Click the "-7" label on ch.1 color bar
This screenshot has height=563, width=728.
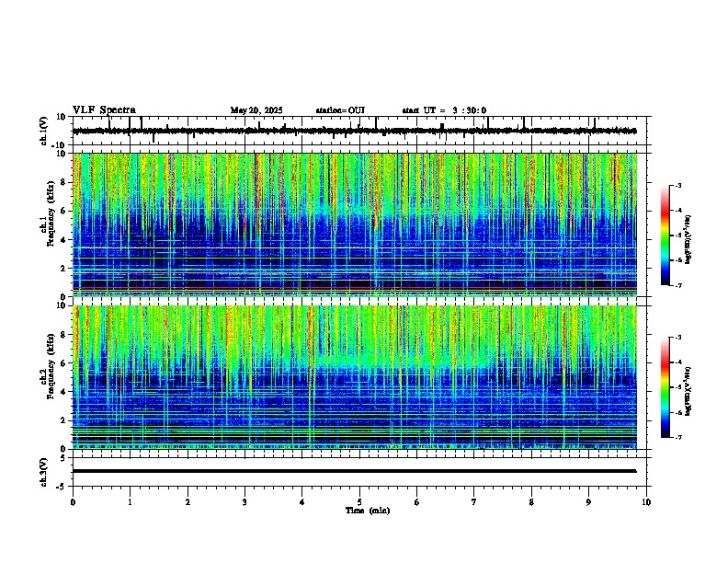[x=677, y=285]
